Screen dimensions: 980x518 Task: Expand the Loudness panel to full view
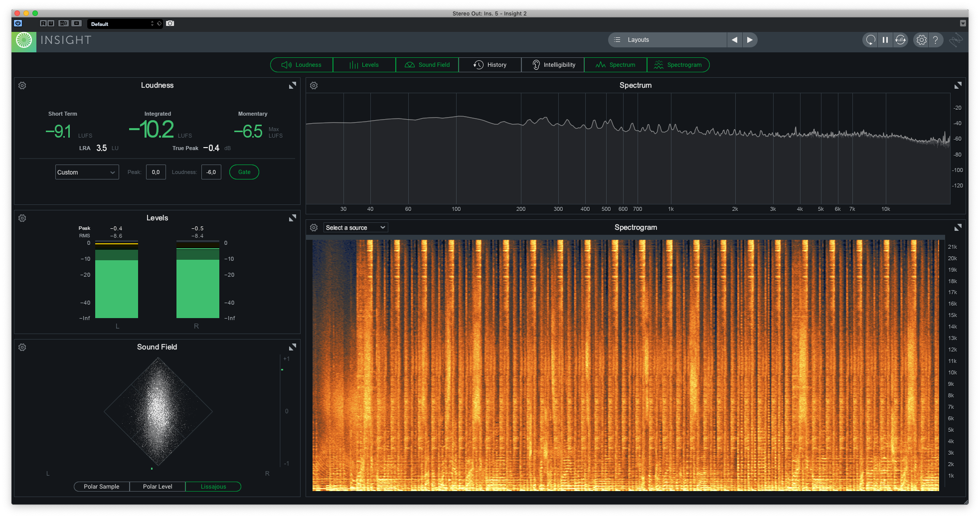(293, 86)
